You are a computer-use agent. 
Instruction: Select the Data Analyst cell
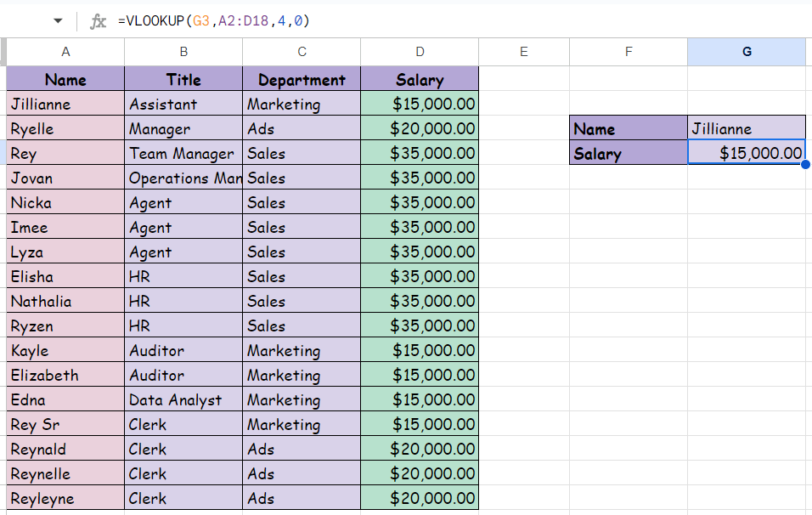[x=183, y=400]
